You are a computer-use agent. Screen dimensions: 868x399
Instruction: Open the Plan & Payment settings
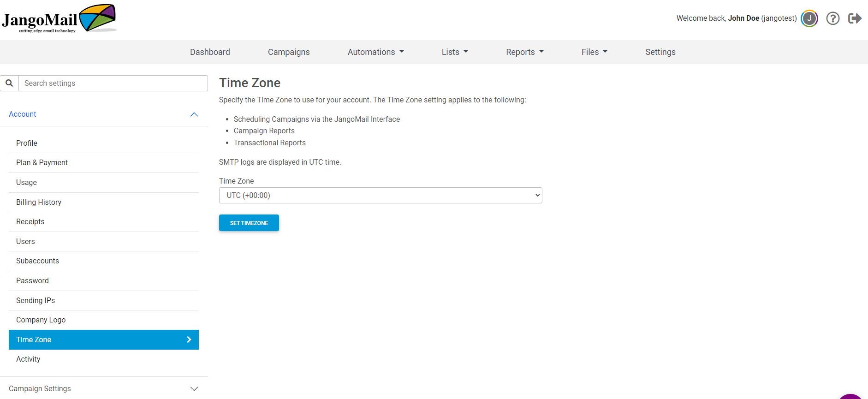(x=42, y=162)
